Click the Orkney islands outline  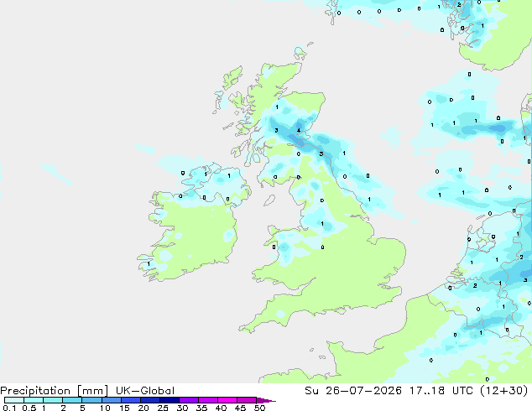[301, 51]
